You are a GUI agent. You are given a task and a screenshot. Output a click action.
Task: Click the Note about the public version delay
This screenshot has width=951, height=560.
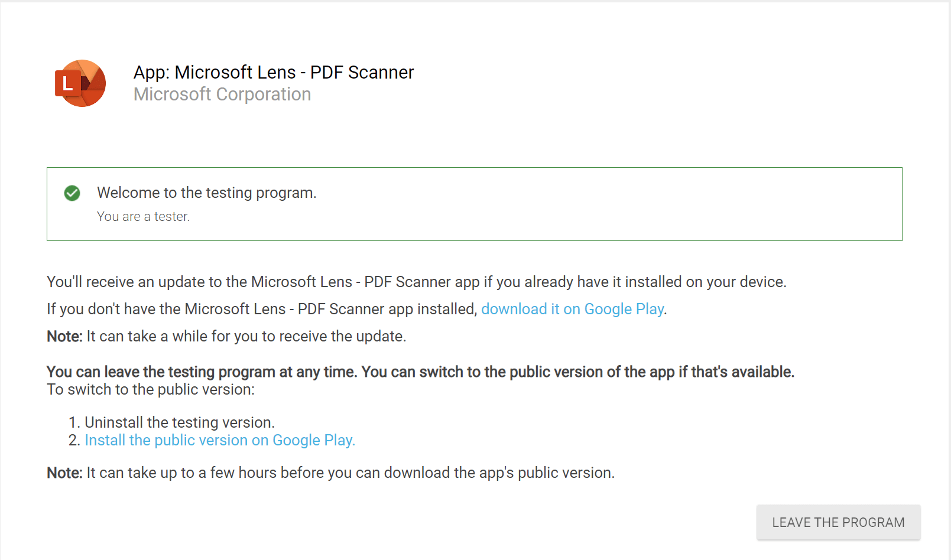coord(330,473)
